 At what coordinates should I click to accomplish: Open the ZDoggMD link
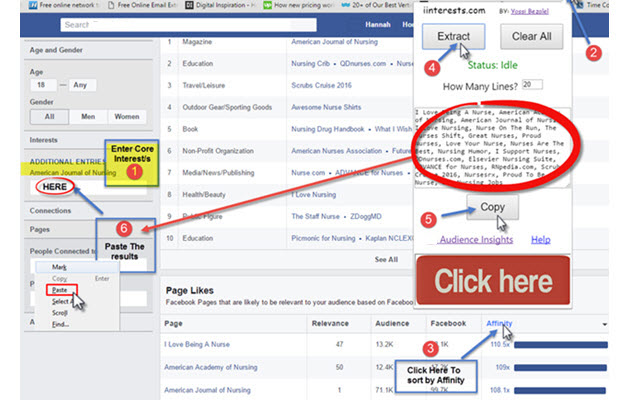click(x=366, y=216)
